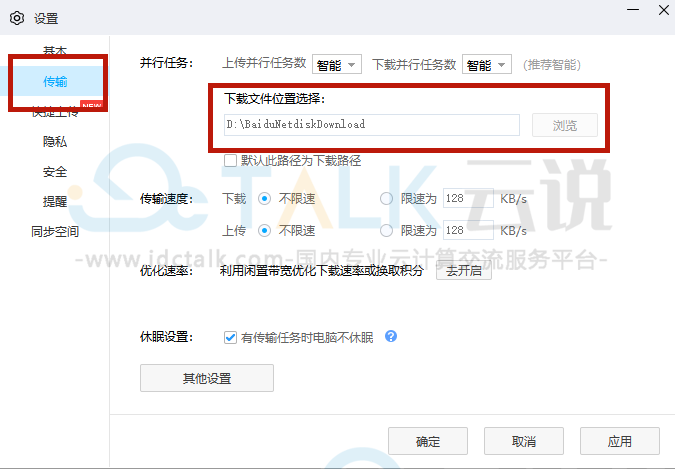Click the 应用 apply button
675x469 pixels.
click(620, 441)
